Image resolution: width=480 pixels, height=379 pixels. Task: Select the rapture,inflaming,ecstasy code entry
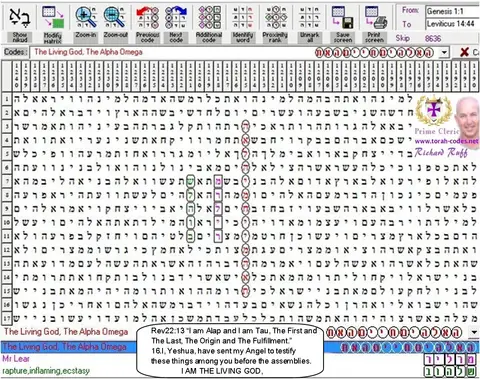pyautogui.click(x=46, y=371)
